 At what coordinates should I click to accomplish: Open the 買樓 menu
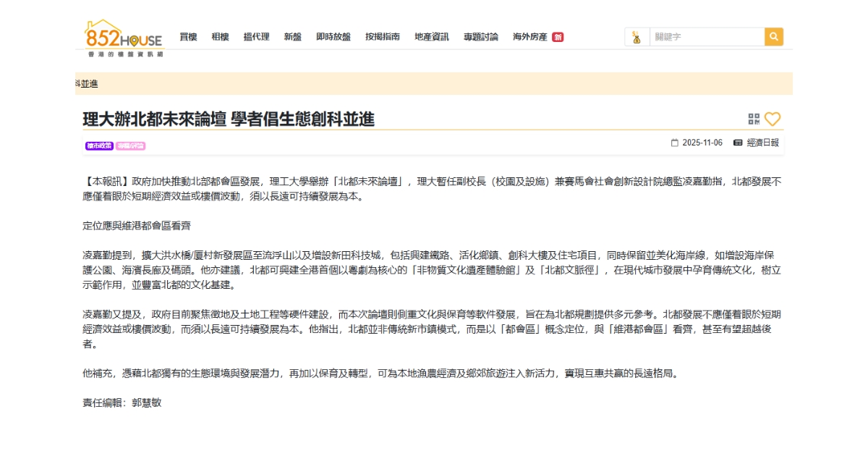(188, 37)
